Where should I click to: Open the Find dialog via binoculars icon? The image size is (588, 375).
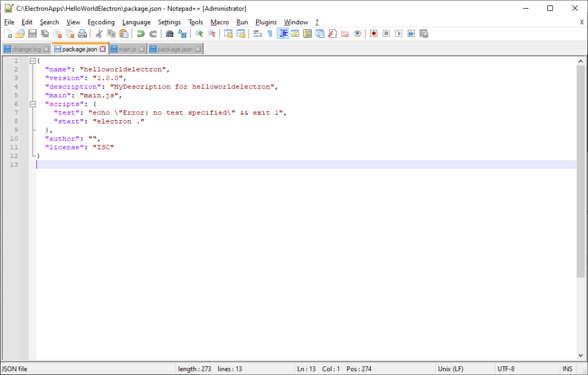pos(169,33)
